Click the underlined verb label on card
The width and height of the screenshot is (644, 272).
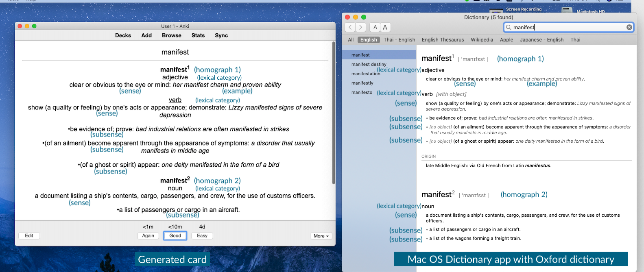pos(175,100)
